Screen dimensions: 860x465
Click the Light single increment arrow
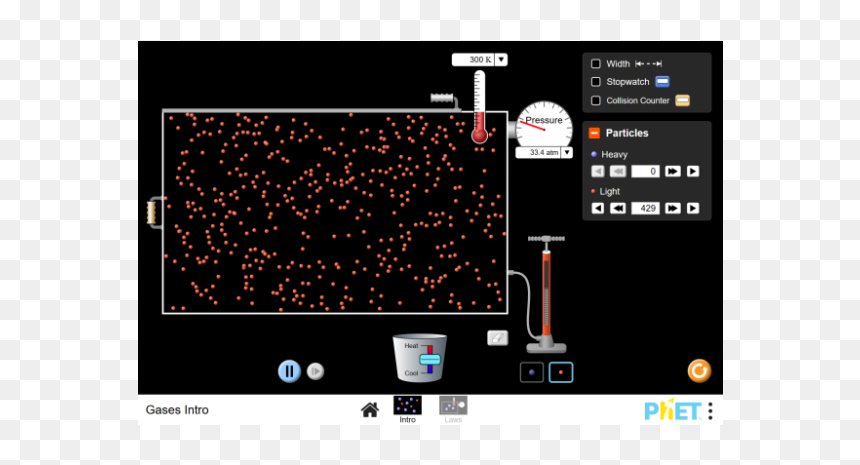[x=693, y=208]
